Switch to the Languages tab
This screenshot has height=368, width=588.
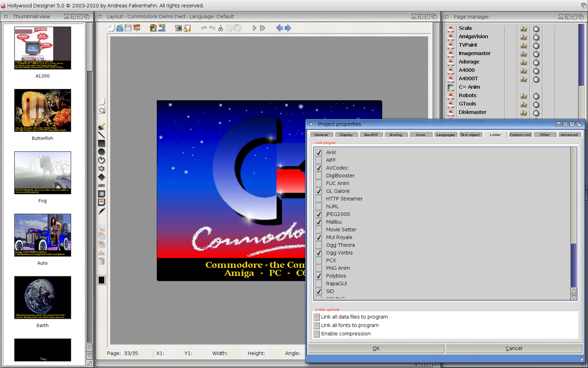click(446, 135)
